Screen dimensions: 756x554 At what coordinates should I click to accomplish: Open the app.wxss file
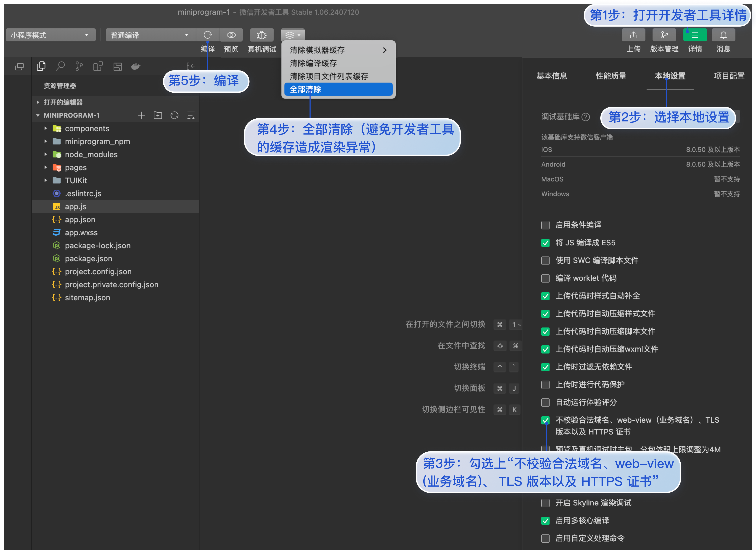[x=116, y=233]
